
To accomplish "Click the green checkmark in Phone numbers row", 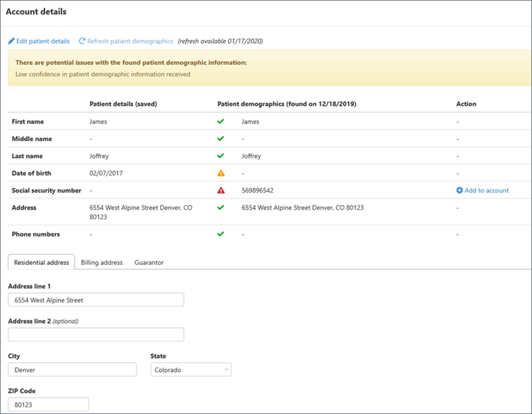I will pos(221,234).
